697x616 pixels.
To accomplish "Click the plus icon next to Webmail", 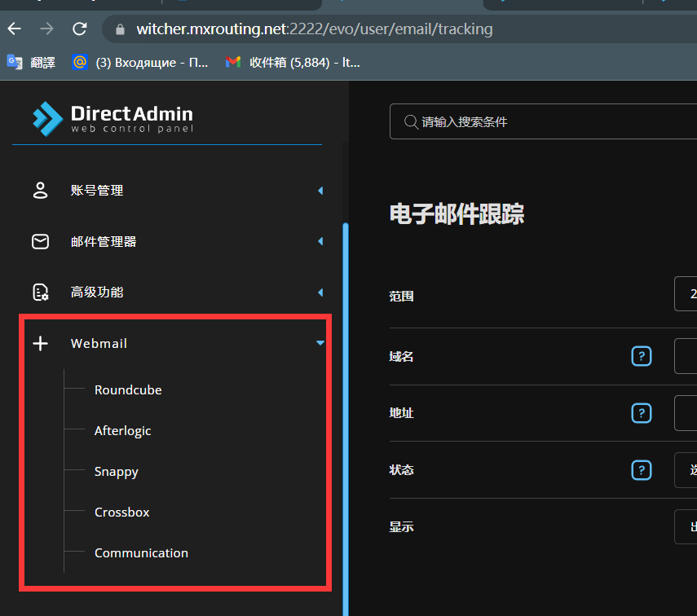I will (40, 343).
